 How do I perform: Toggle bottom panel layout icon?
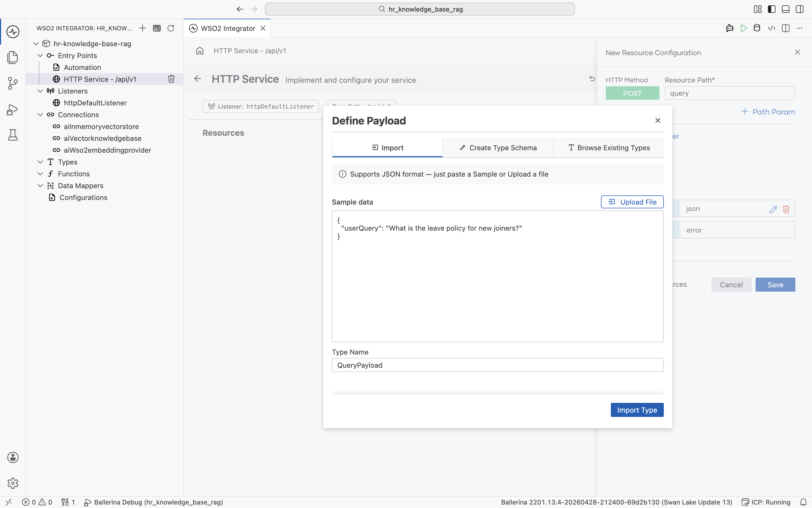(x=785, y=9)
